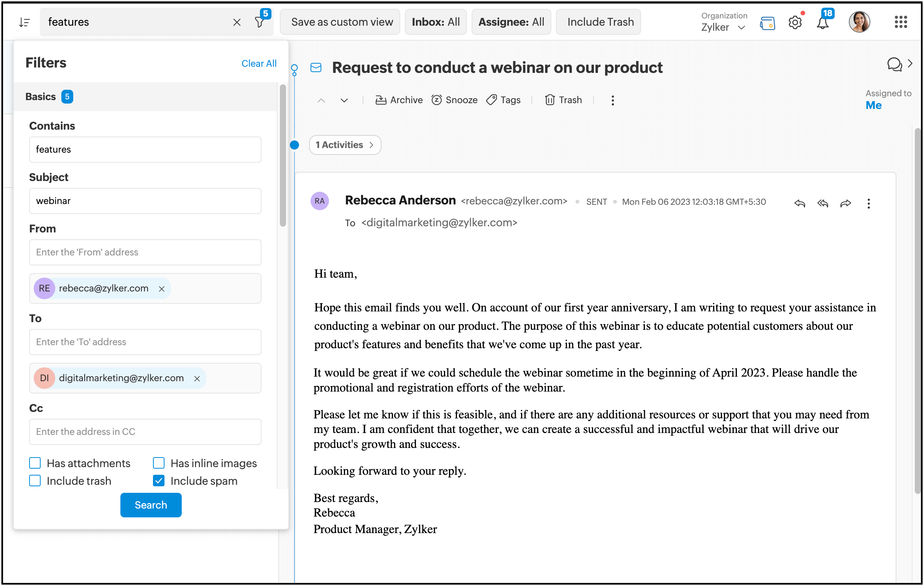This screenshot has height=586, width=924.
Task: Click sender name Rebecca Anderson
Action: coord(400,200)
